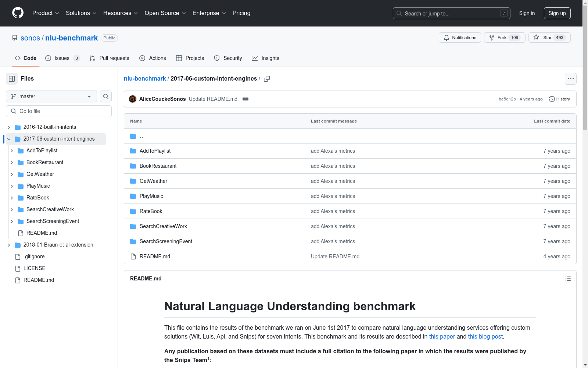
Task: Click the notifications bell icon
Action: pos(447,38)
